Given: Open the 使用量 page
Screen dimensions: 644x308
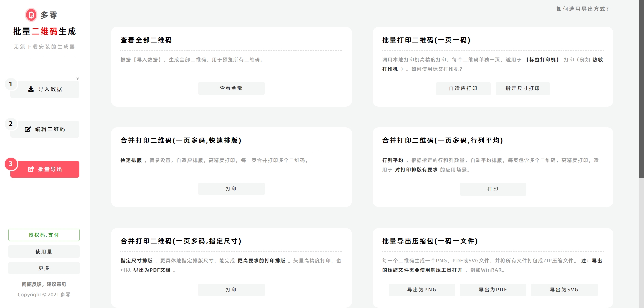Looking at the screenshot, I should click(x=44, y=251).
